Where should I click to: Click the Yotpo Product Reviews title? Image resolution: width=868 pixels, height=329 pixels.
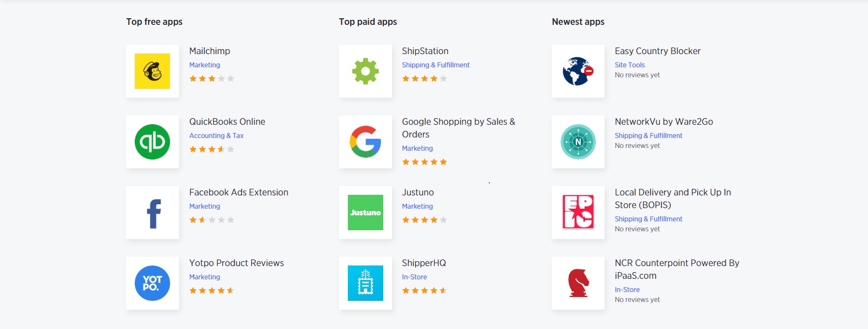coord(236,263)
